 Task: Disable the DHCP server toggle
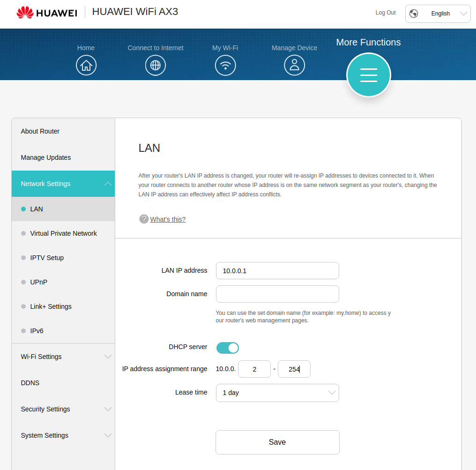click(x=228, y=348)
